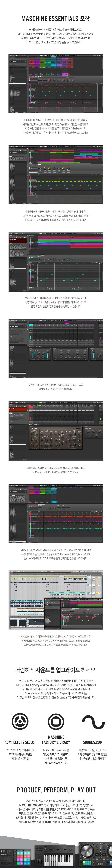This screenshot has width=112, height=868.
Task: Open the SOUNDS.COM heading link
Action: pyautogui.click(x=93, y=742)
